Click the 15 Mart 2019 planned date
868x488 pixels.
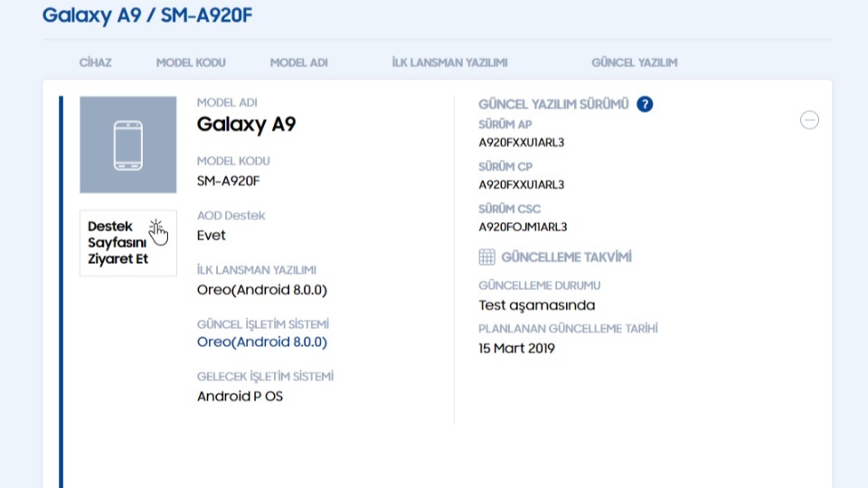point(516,348)
